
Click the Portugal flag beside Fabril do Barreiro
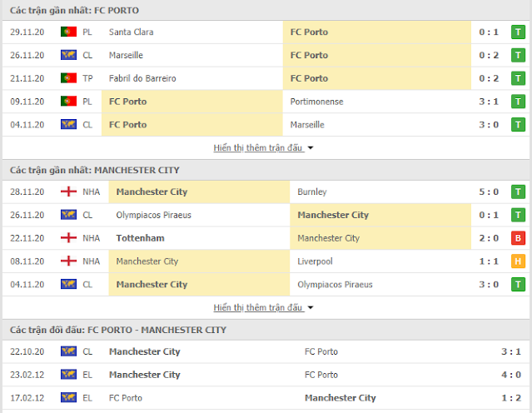coord(68,78)
